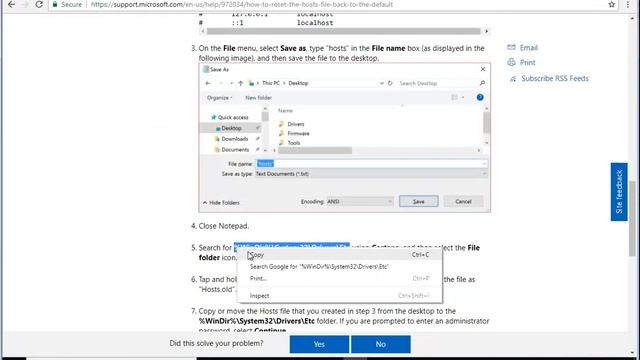Click the Email envelope icon

pos(511,47)
